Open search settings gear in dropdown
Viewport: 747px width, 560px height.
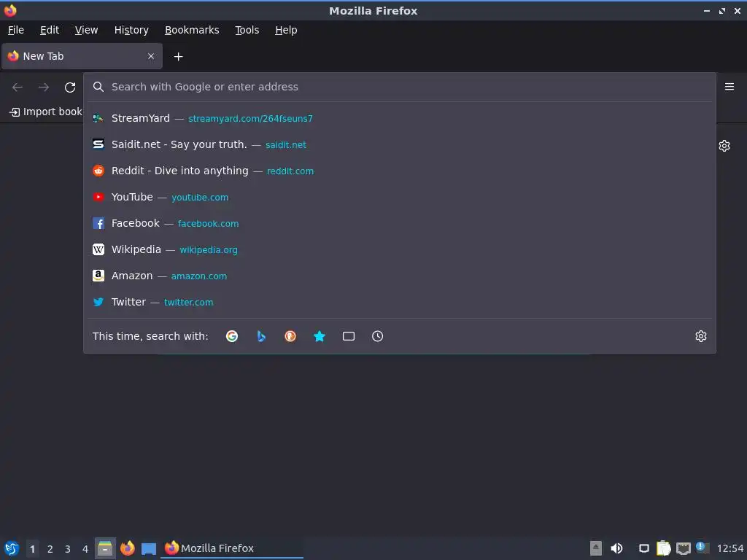[701, 336]
